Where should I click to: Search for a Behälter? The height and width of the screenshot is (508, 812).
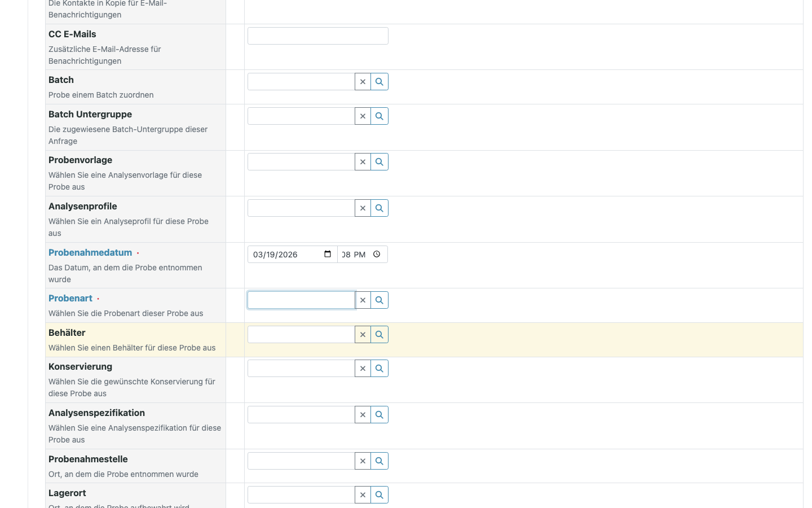coord(379,334)
